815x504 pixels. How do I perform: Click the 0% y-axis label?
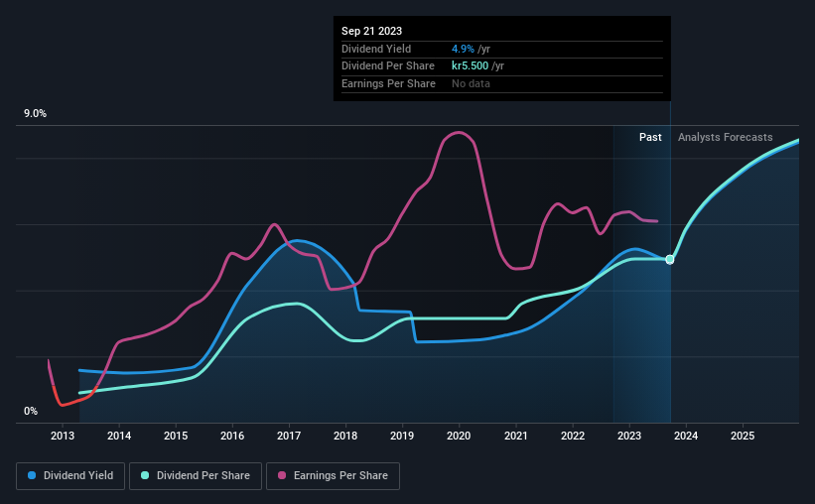point(31,412)
